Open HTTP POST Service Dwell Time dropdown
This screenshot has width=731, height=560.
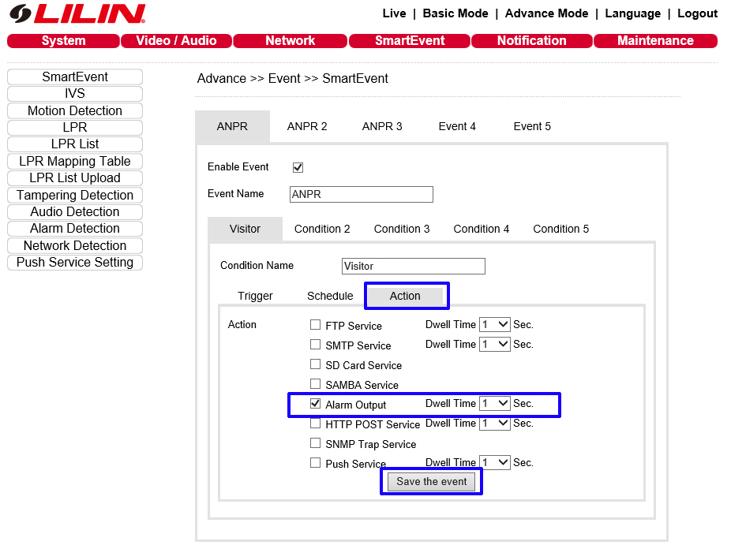(495, 424)
